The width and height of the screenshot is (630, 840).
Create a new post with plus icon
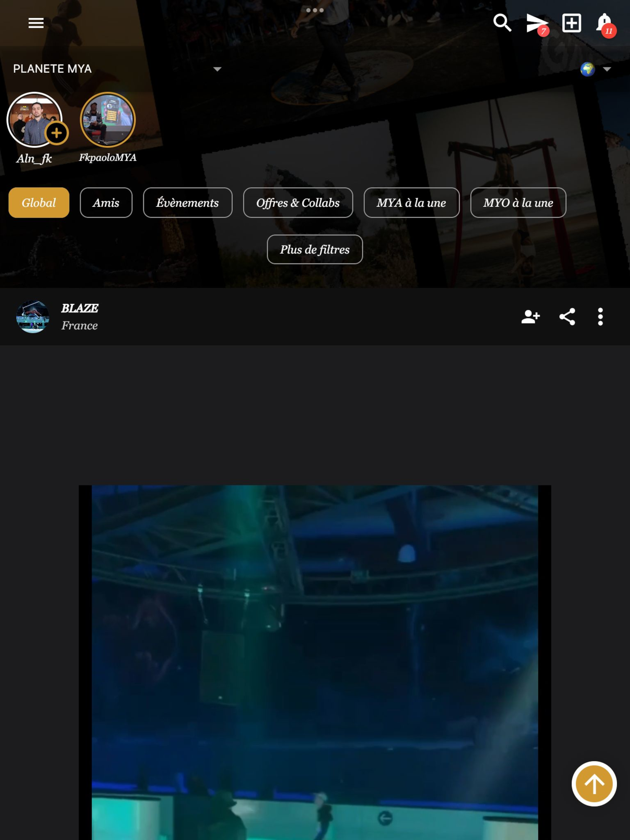pos(572,23)
